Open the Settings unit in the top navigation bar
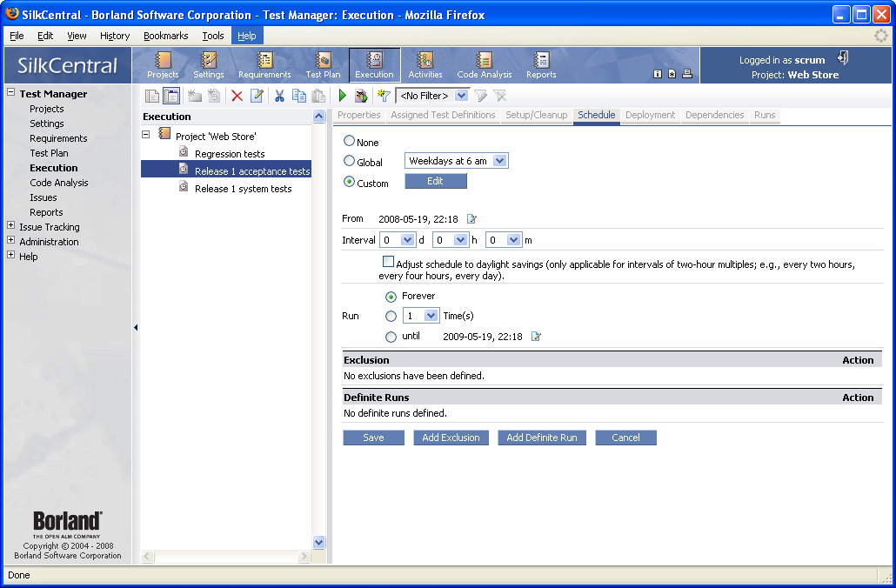This screenshot has width=896, height=588. pos(209,65)
